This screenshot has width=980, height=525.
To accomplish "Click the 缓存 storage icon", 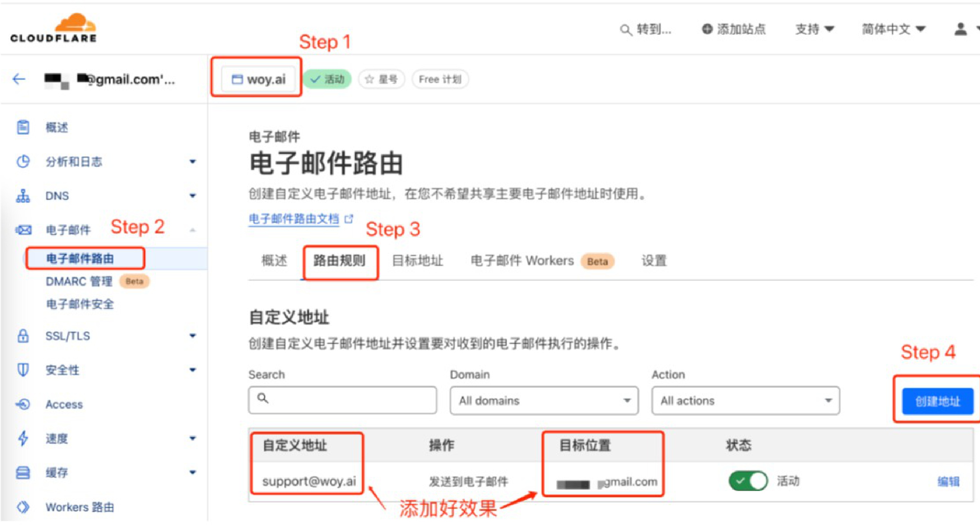I will [x=23, y=473].
